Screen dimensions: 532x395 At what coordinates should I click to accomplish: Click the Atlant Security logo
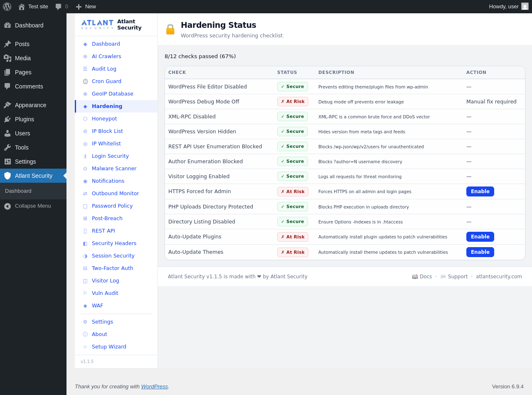(97, 25)
